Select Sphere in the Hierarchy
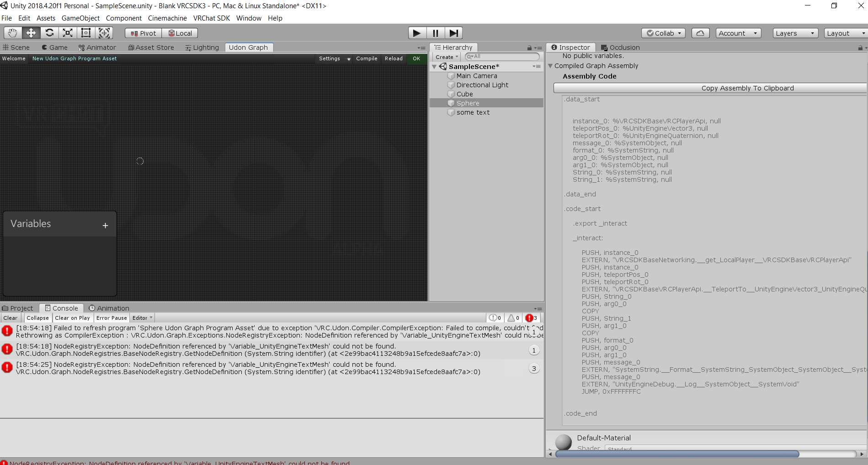Image resolution: width=868 pixels, height=465 pixels. [x=486, y=103]
